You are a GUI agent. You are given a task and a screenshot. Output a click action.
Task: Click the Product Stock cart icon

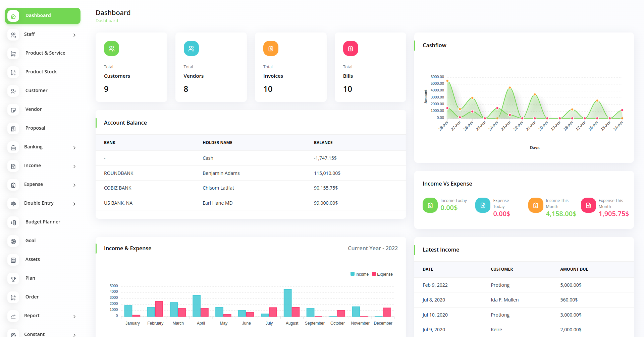click(x=13, y=72)
